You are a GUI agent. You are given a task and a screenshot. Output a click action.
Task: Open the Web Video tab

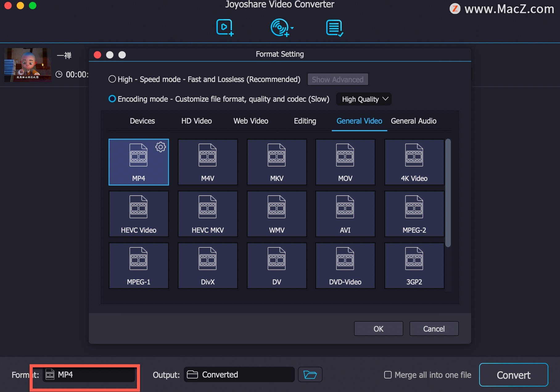tap(251, 121)
